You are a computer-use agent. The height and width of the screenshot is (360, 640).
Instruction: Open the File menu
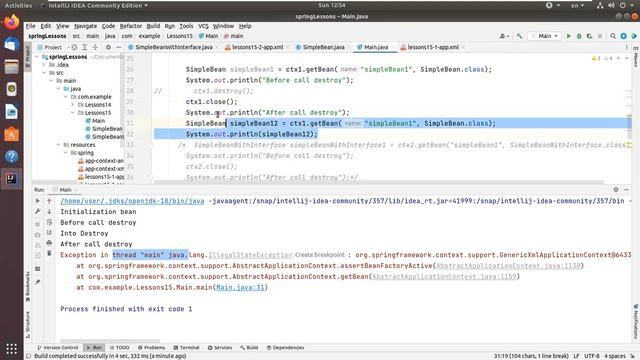click(x=31, y=26)
